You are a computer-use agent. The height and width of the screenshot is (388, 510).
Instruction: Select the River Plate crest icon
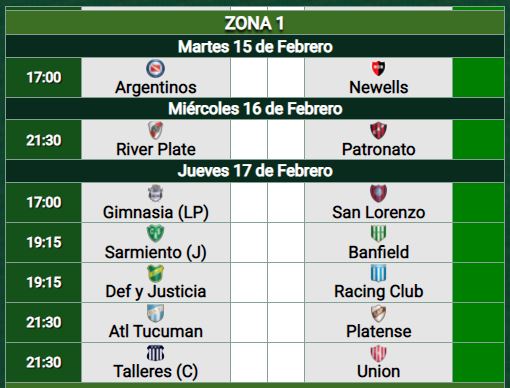[155, 130]
